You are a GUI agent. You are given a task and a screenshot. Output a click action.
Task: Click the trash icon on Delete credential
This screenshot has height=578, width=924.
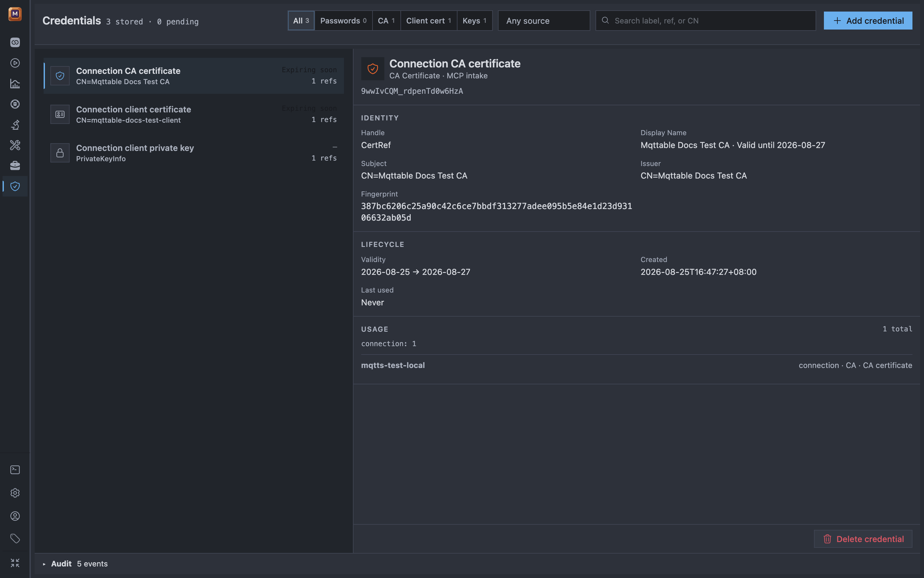827,539
